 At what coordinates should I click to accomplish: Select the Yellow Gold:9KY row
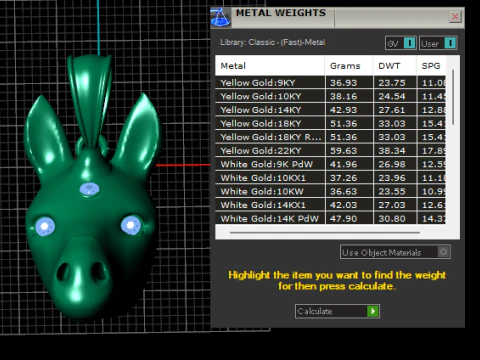pos(331,83)
